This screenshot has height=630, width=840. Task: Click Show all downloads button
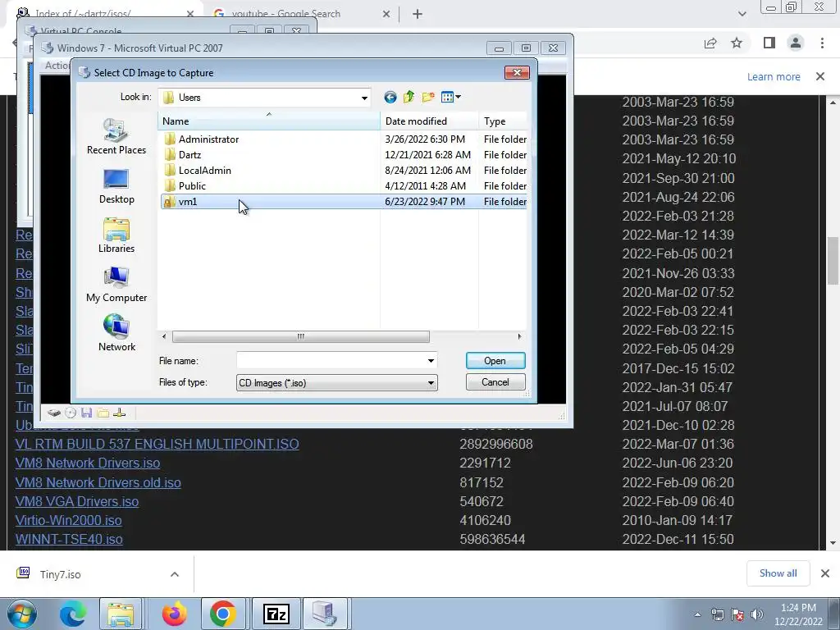click(x=778, y=573)
